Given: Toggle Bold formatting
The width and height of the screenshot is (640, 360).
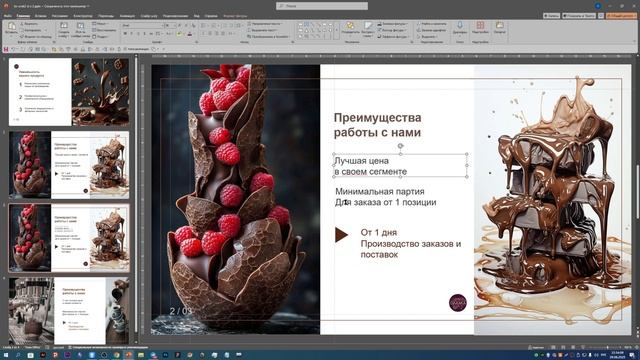Looking at the screenshot, I should coord(125,33).
